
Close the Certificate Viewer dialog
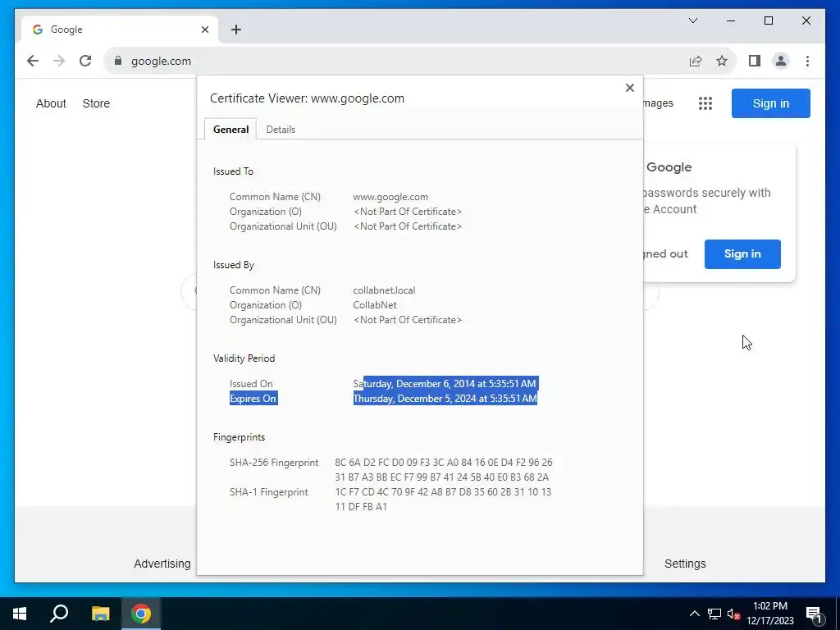click(629, 88)
